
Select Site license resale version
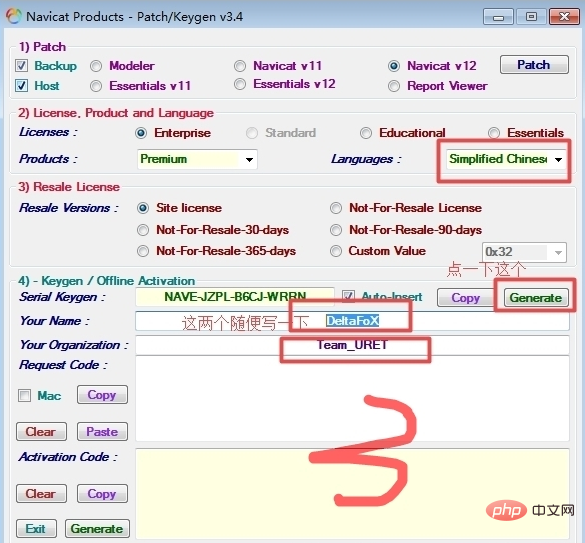[143, 208]
